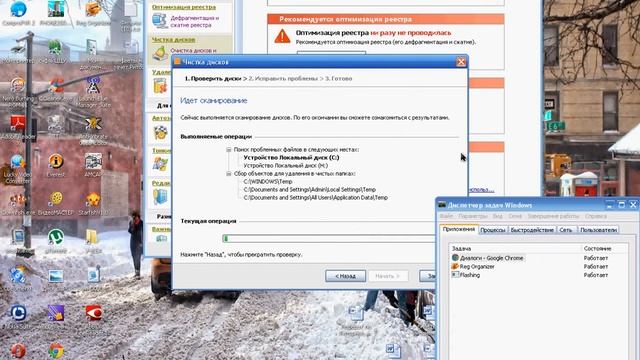Open the ВидеоМАСТЕР desktop icon
The height and width of the screenshot is (360, 640).
coord(56,199)
